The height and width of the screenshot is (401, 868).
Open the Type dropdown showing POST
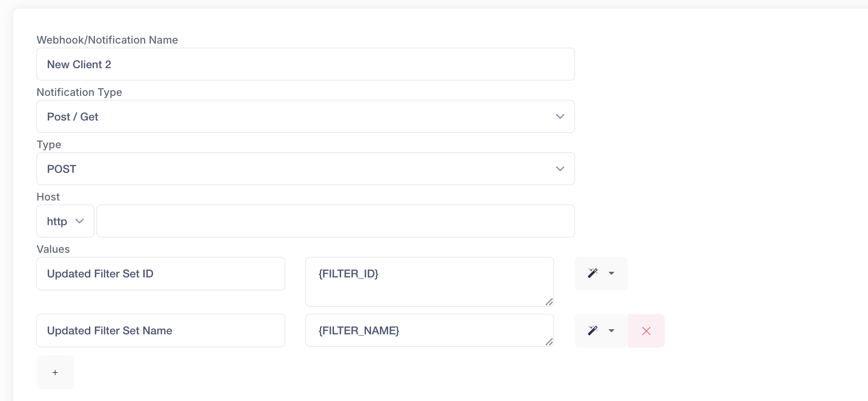[x=305, y=169]
